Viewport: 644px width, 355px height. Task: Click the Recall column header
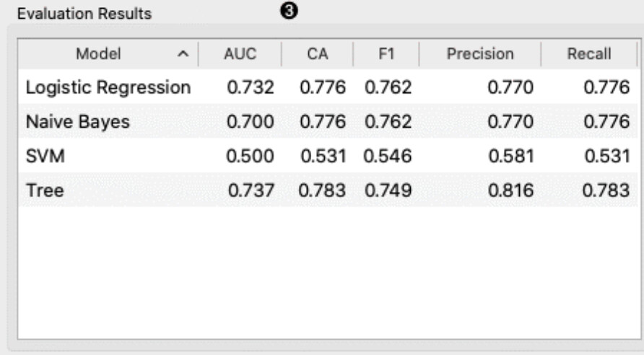point(589,54)
